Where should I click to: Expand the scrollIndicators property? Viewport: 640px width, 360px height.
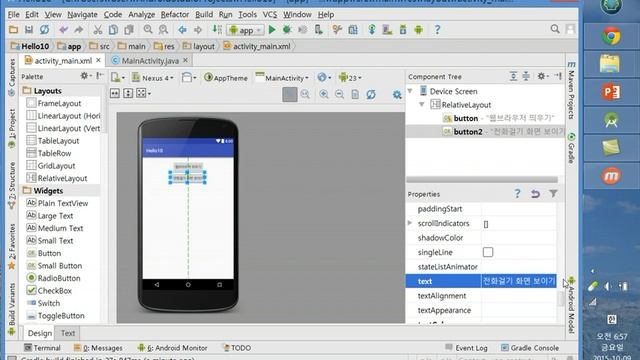[410, 223]
